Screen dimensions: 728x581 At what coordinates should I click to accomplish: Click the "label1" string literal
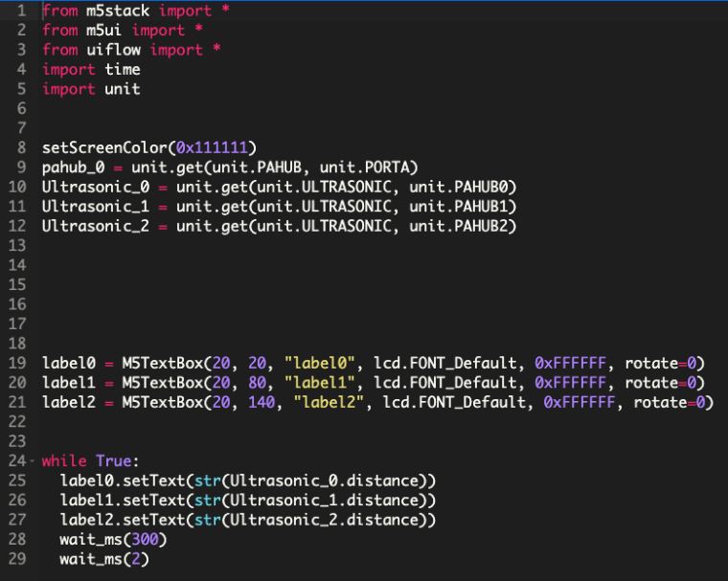click(319, 383)
